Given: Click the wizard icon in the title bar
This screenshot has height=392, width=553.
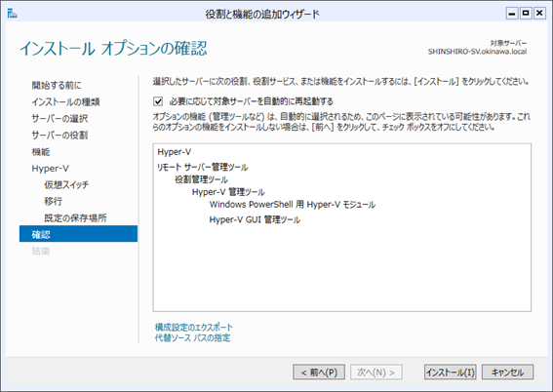Looking at the screenshot, I should (13, 14).
